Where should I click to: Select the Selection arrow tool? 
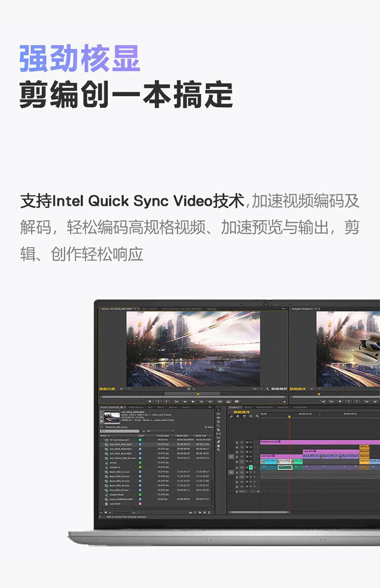(x=218, y=410)
